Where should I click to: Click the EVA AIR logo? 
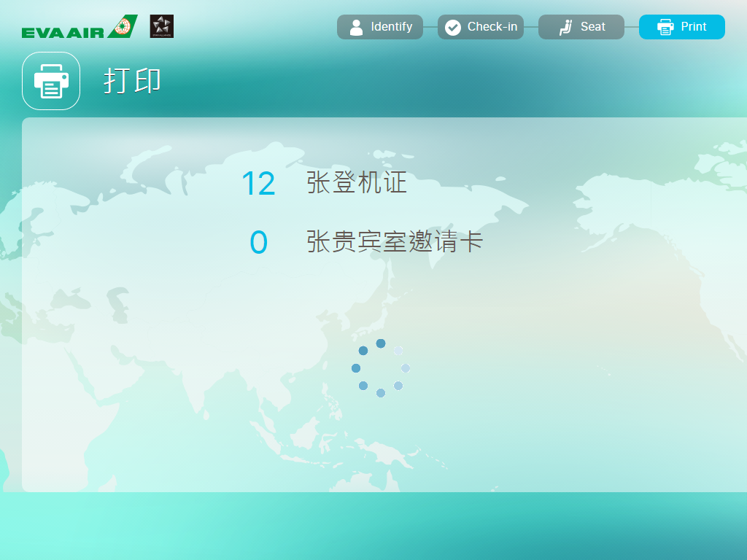(x=80, y=27)
